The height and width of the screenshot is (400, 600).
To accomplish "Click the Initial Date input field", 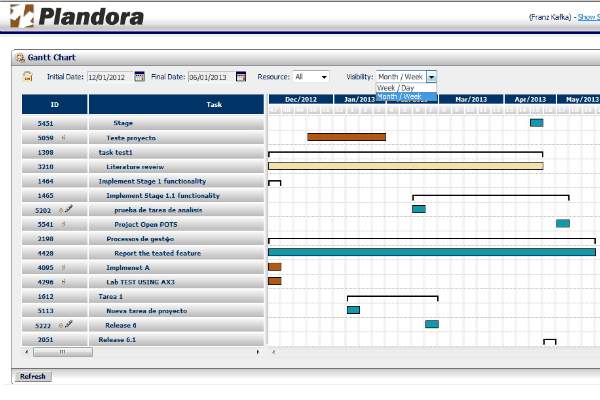I will tap(108, 76).
